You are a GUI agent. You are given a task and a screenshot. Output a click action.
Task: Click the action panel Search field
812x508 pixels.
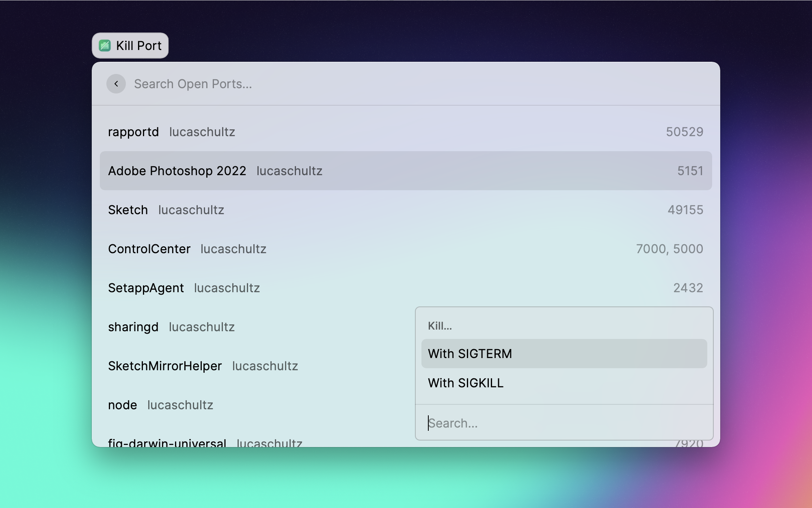tap(564, 423)
